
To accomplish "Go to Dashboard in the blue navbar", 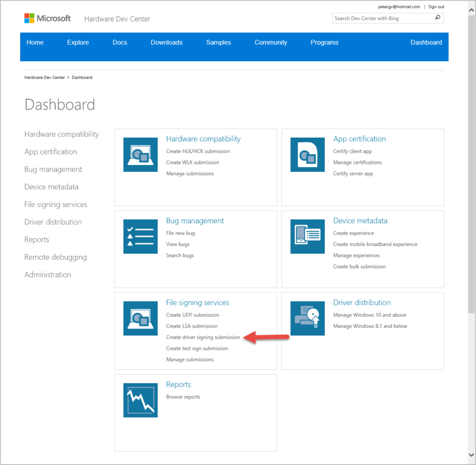I will [426, 42].
